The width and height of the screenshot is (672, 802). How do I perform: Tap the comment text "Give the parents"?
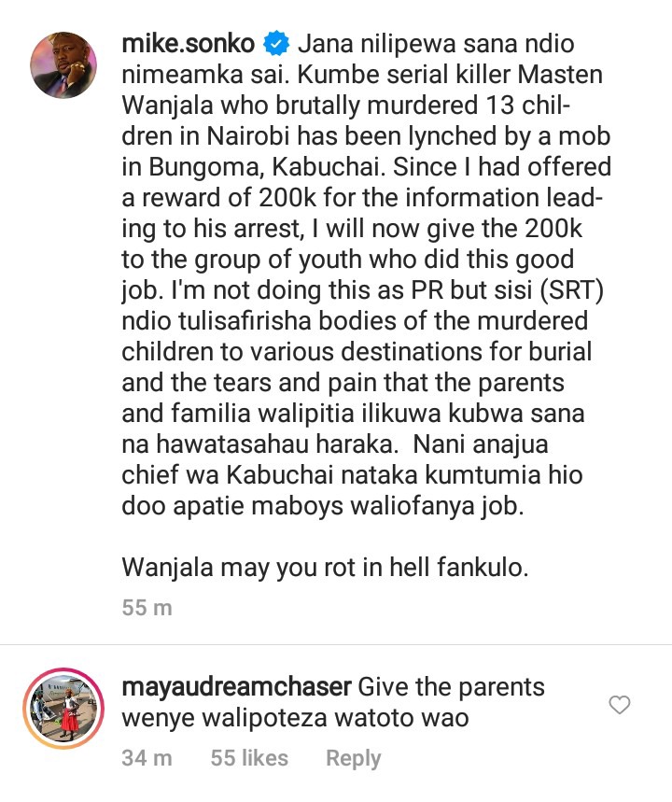pos(451,687)
